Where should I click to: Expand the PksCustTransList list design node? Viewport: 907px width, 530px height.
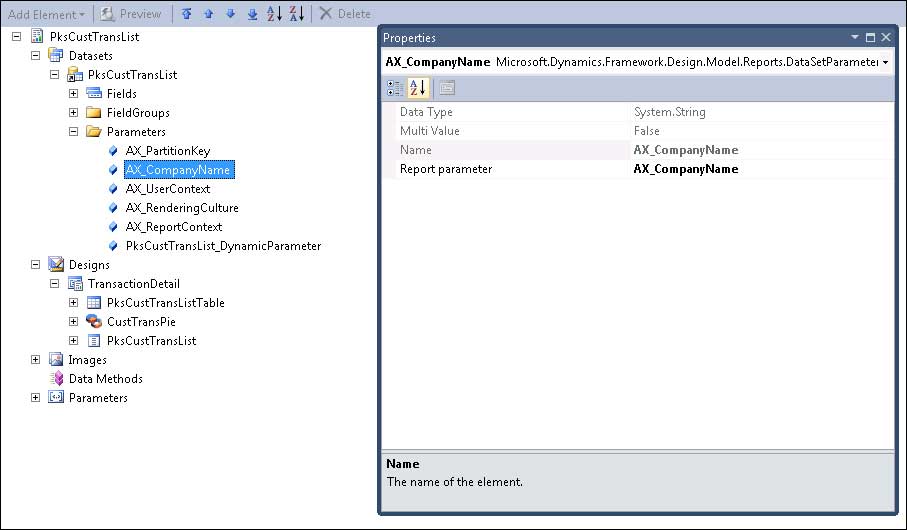click(73, 341)
